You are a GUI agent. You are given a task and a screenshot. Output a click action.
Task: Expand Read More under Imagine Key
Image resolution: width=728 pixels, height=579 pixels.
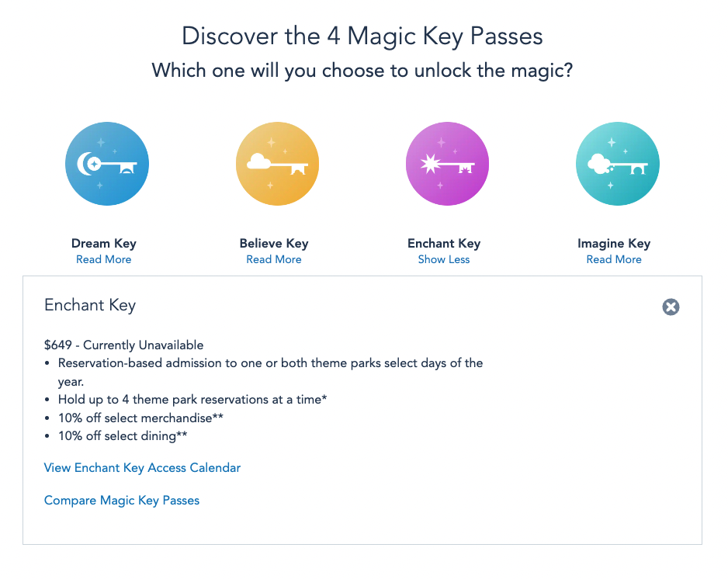coord(614,259)
